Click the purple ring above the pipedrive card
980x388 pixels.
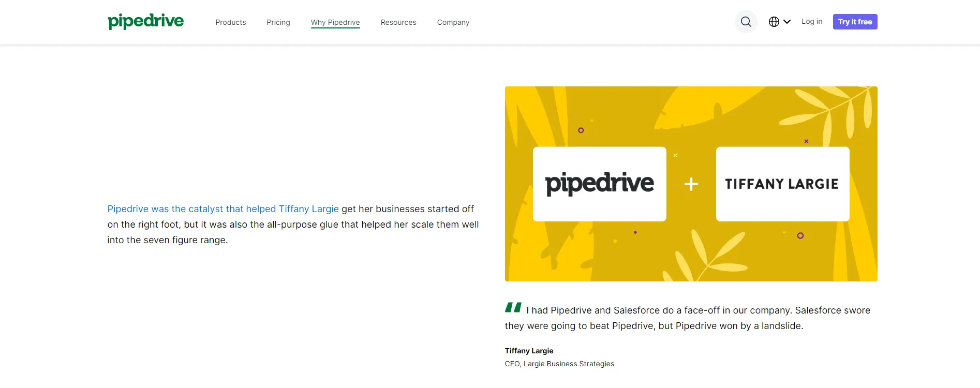click(x=581, y=130)
